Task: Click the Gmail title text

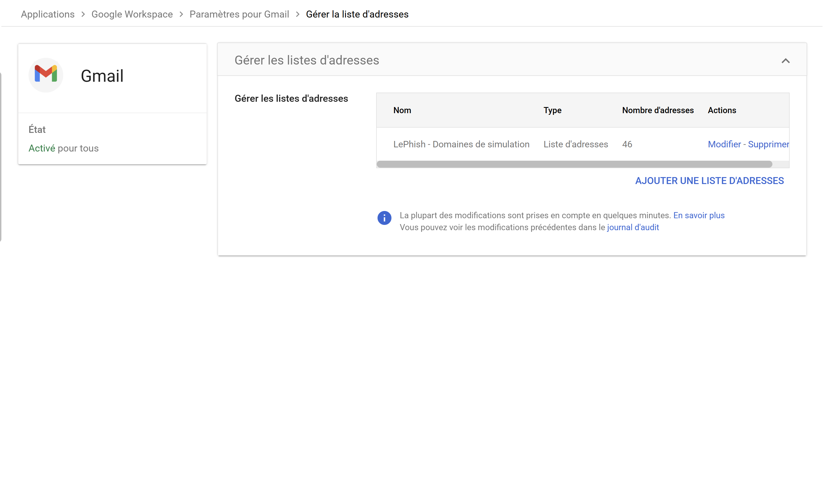Action: pyautogui.click(x=102, y=76)
